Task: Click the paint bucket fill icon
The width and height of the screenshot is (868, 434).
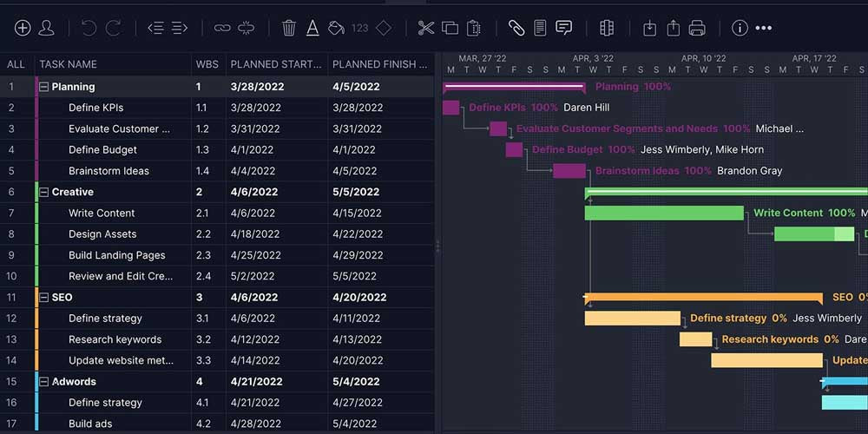Action: 336,29
